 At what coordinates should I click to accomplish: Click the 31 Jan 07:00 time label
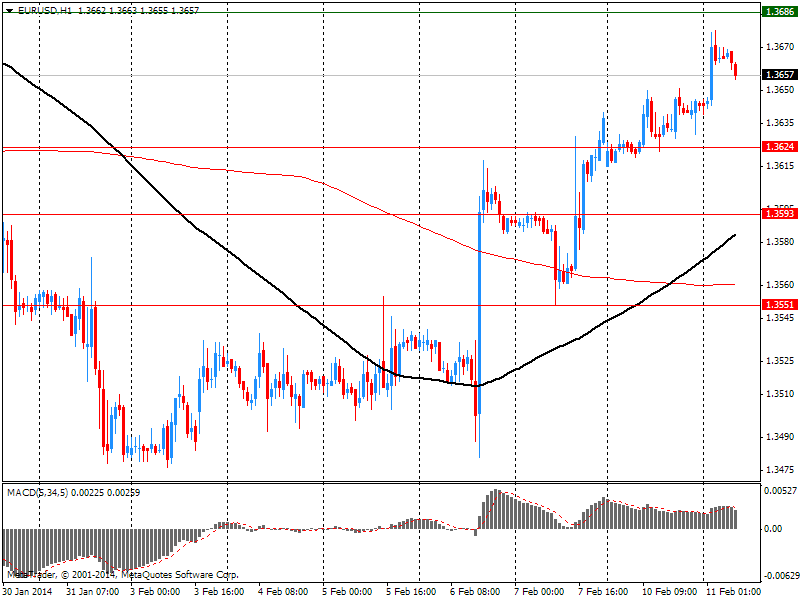92,592
